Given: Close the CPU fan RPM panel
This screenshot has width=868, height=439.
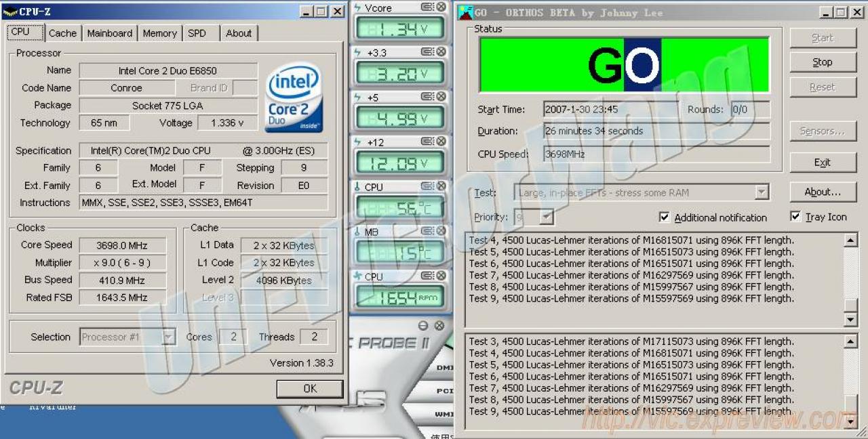Looking at the screenshot, I should click(441, 276).
